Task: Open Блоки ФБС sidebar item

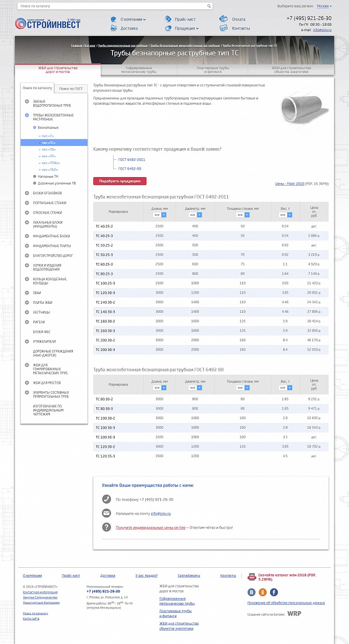Action: click(x=42, y=332)
